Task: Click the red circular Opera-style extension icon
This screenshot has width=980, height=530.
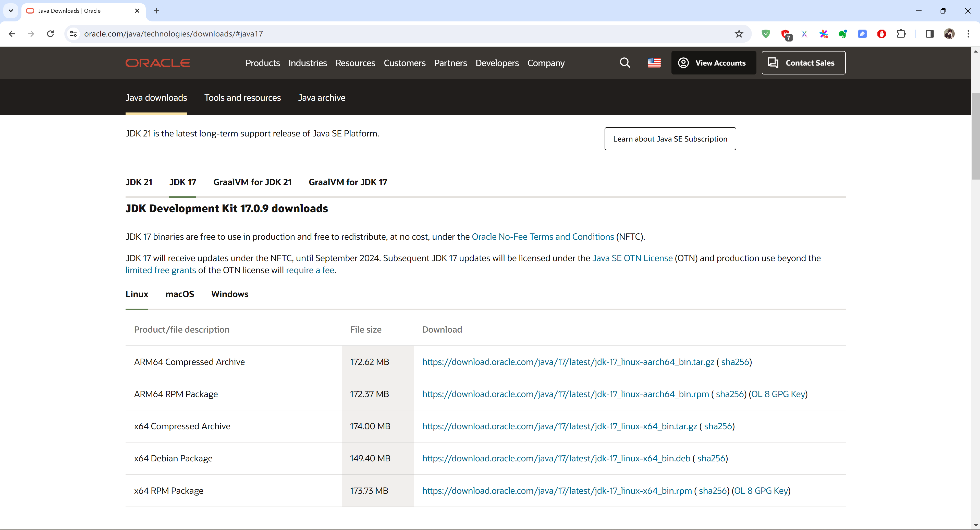Action: pyautogui.click(x=881, y=34)
